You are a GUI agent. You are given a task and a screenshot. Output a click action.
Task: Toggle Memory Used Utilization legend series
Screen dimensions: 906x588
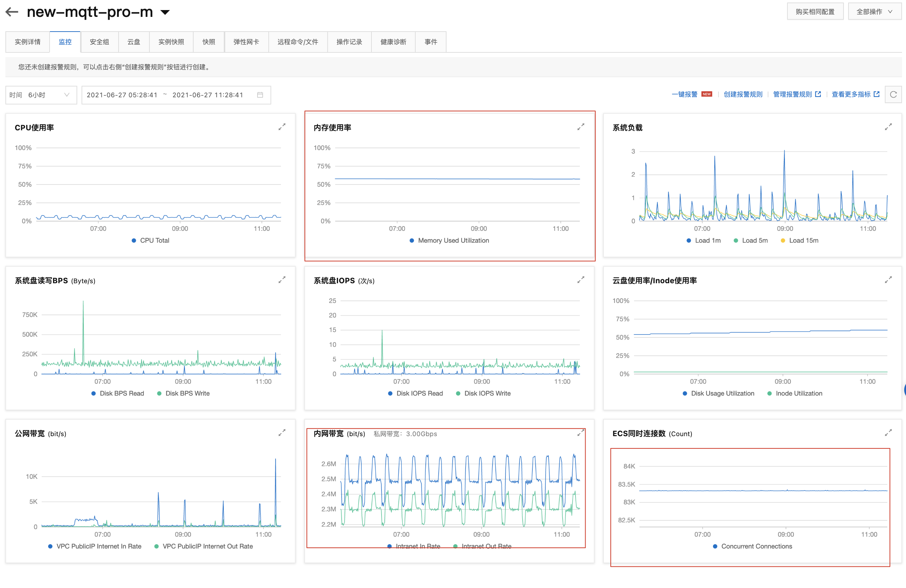[449, 241]
